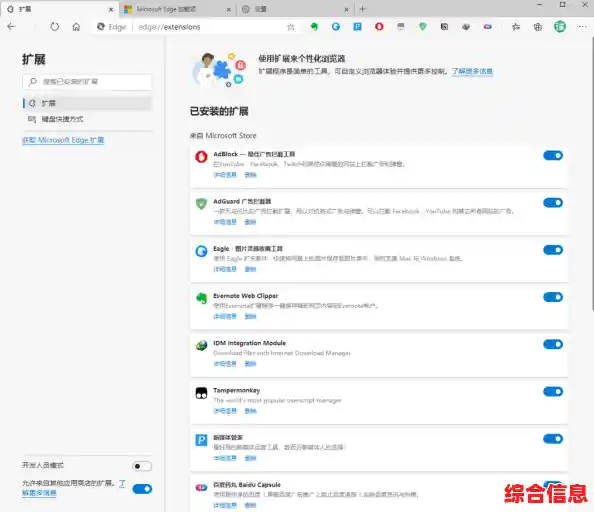The image size is (594, 512).
Task: Open 详细信息 for AdBlock
Action: tap(225, 175)
